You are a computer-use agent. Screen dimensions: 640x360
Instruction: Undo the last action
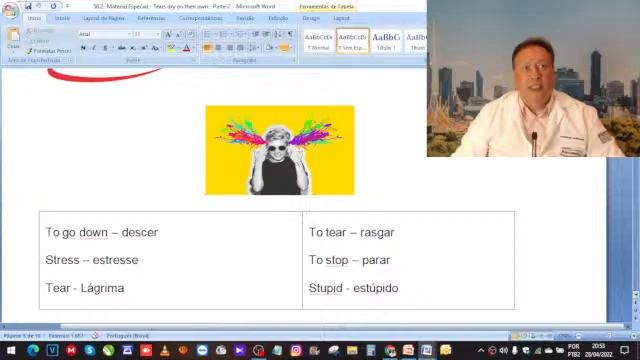click(x=39, y=6)
